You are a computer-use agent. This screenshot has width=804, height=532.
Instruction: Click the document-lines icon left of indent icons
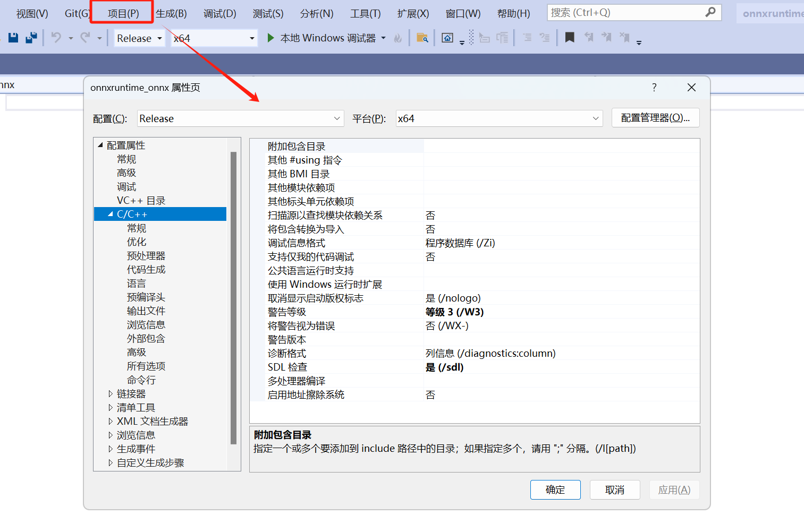click(x=502, y=38)
